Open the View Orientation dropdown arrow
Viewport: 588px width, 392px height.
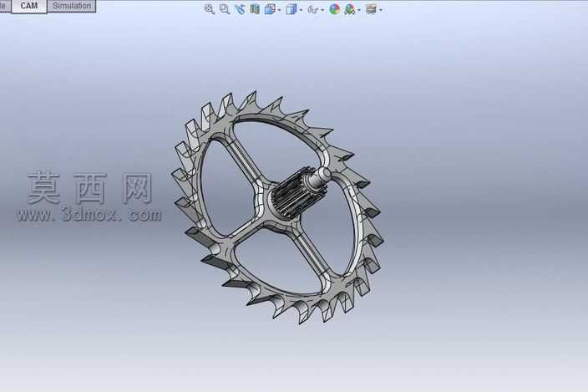[x=279, y=10]
